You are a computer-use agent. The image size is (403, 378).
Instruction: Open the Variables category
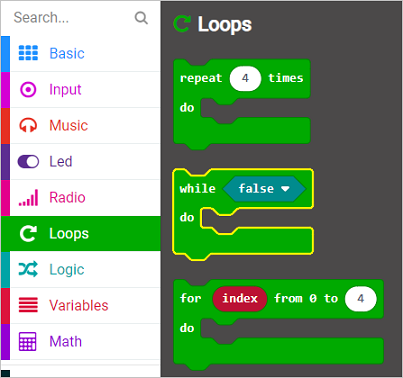pyautogui.click(x=81, y=305)
